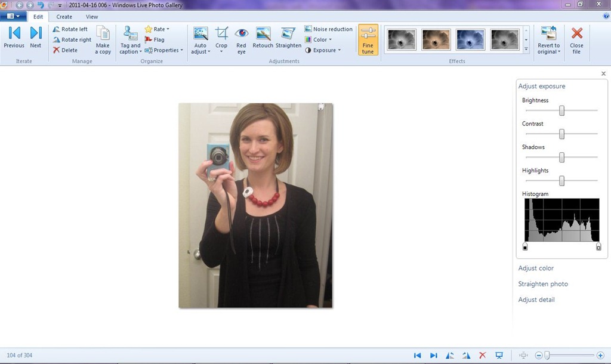The image size is (611, 364).
Task: Click the zoom in plus button
Action: coord(600,356)
